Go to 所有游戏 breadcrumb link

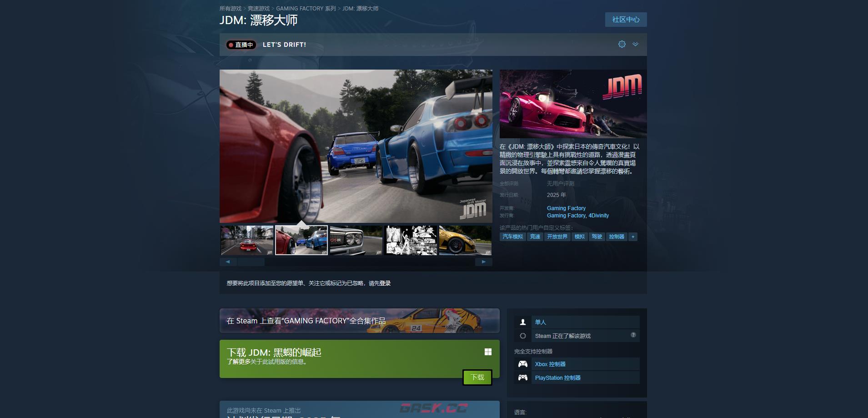pyautogui.click(x=231, y=9)
